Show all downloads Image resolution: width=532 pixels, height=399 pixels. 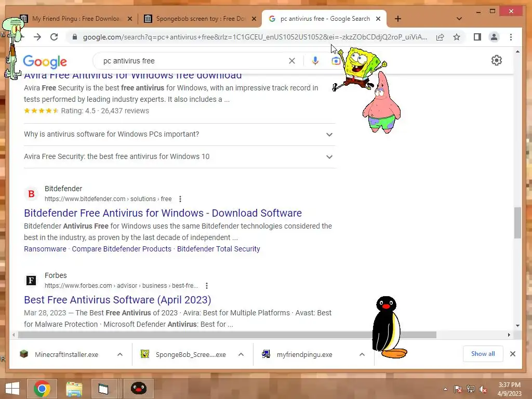(x=483, y=354)
